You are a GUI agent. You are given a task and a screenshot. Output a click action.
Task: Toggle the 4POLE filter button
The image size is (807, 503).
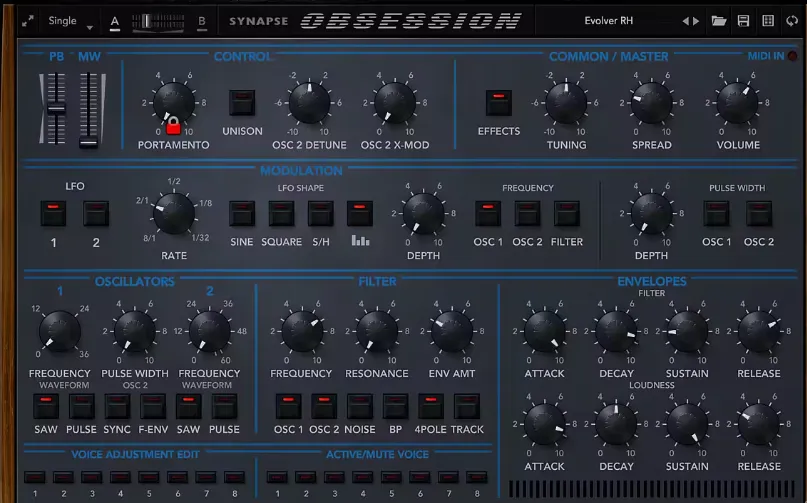pos(431,407)
